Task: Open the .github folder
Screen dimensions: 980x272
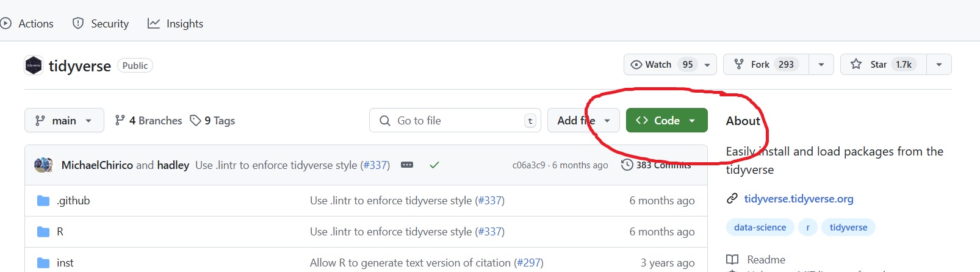Action: point(73,201)
